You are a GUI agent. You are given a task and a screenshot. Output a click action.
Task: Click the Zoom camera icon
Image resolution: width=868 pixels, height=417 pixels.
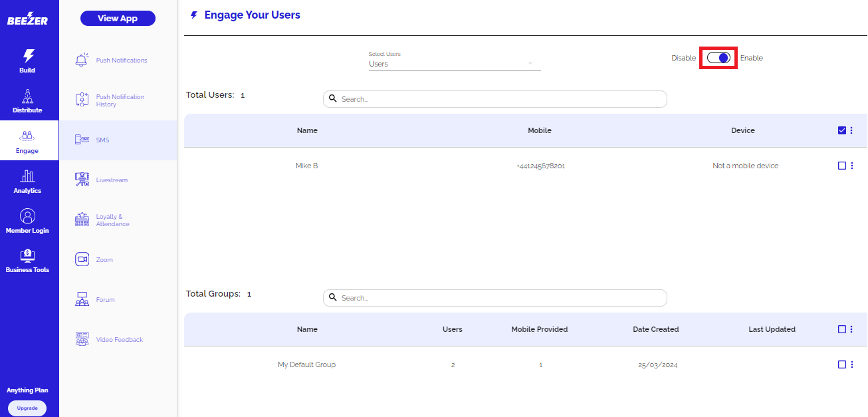[82, 259]
